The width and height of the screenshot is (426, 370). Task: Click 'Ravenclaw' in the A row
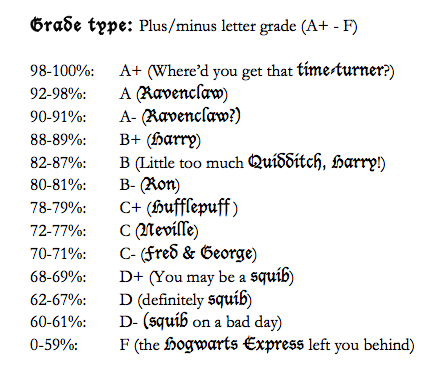pyautogui.click(x=183, y=94)
